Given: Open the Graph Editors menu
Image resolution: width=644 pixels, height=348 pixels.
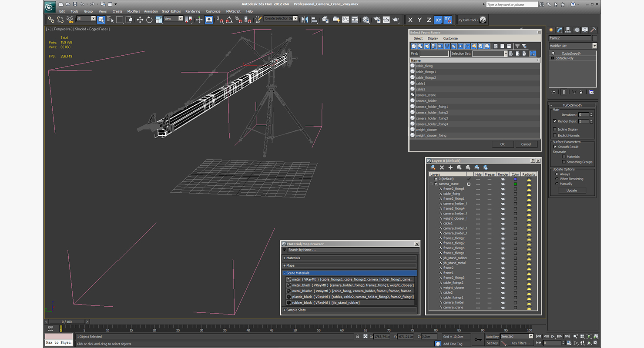Looking at the screenshot, I should (171, 11).
